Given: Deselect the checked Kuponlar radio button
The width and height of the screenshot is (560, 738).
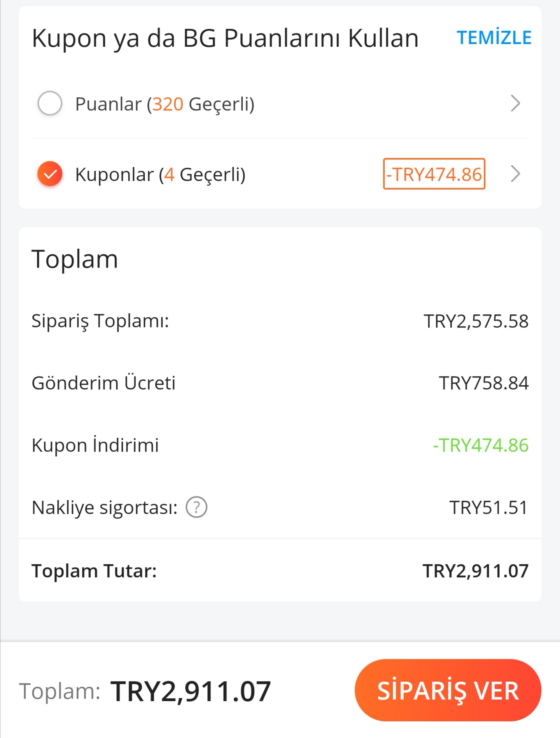Looking at the screenshot, I should point(50,174).
